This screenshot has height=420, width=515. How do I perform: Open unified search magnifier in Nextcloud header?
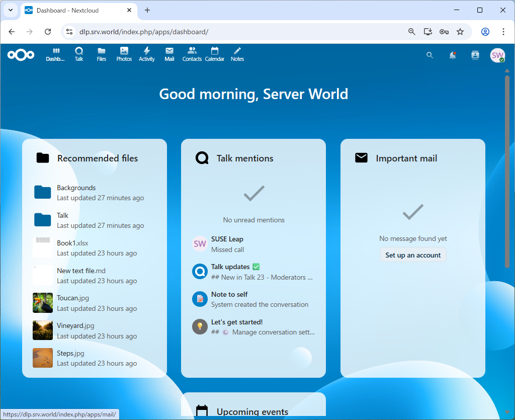point(430,55)
